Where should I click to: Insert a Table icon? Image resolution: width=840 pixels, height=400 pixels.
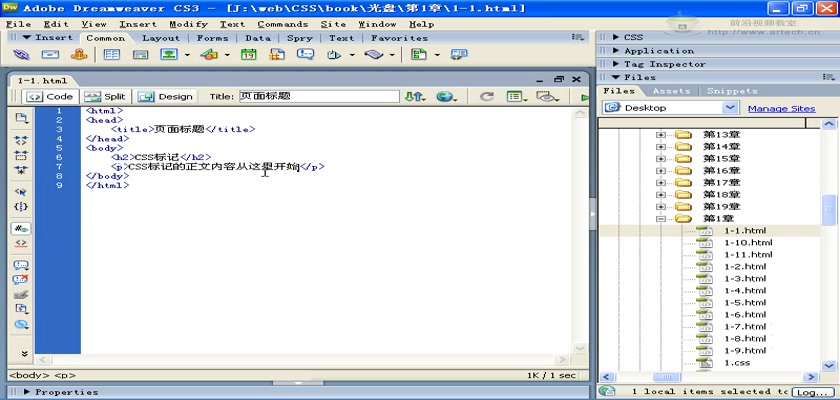[111, 54]
